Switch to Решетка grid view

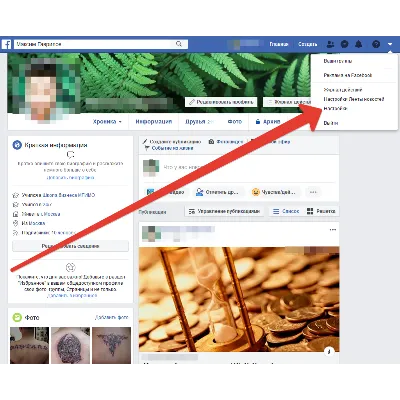(321, 211)
